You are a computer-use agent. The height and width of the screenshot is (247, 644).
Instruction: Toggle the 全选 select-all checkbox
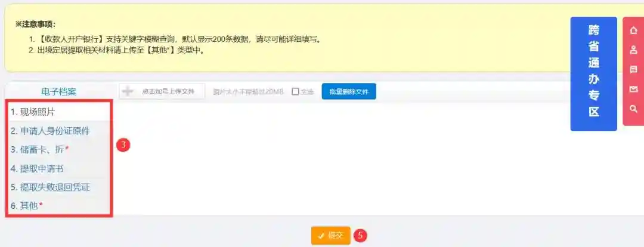click(295, 92)
